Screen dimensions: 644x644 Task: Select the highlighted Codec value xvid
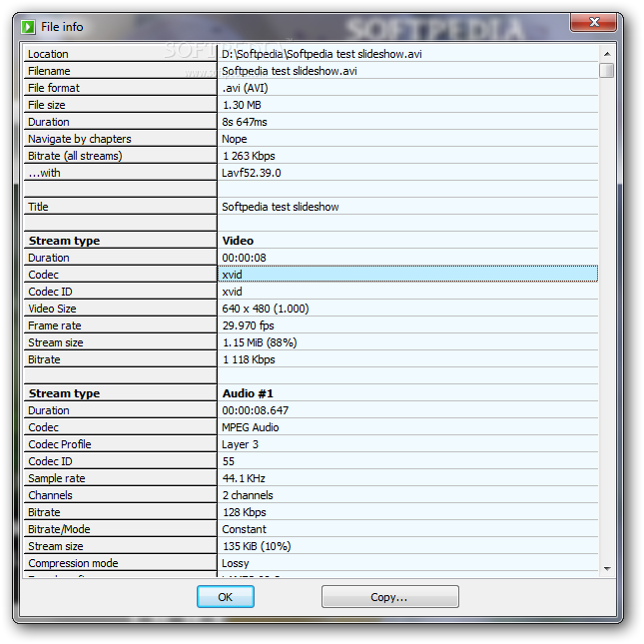(407, 275)
